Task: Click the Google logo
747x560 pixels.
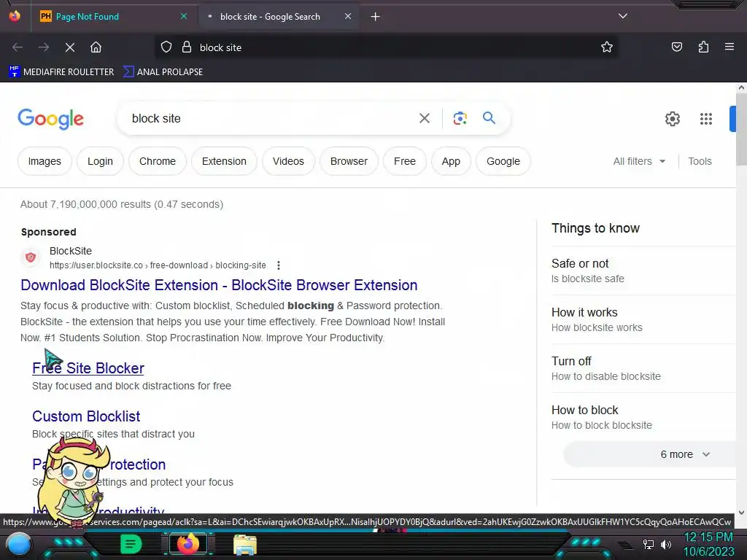Action: click(x=50, y=119)
